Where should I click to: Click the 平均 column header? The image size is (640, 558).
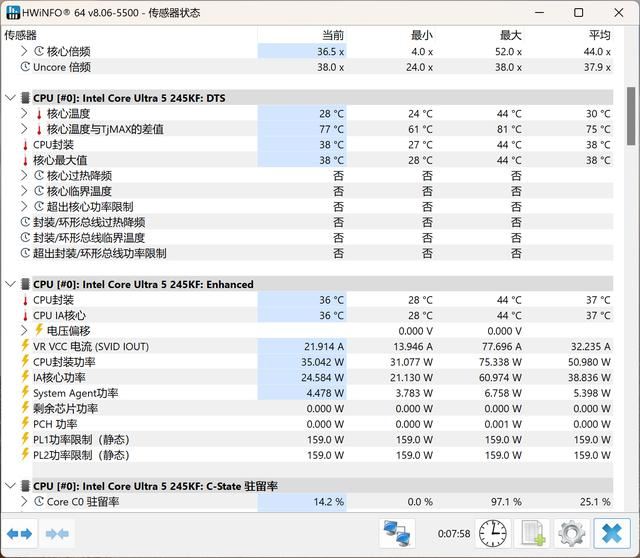coord(600,35)
